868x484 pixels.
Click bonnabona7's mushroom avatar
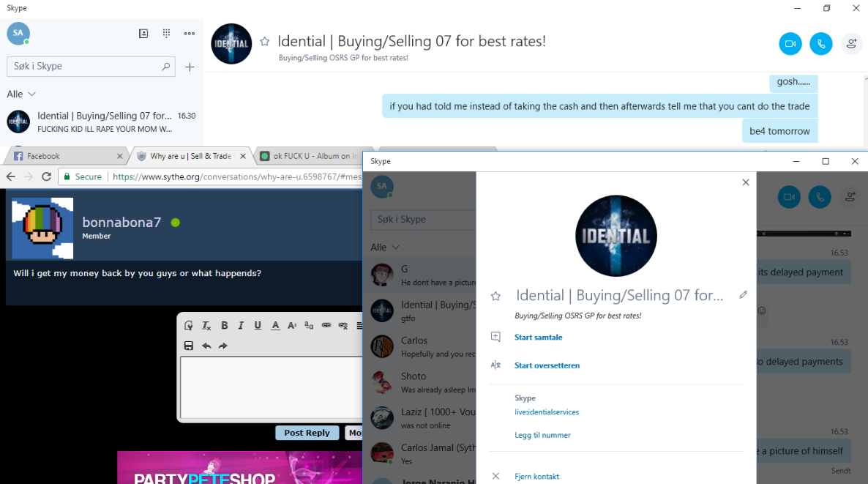tap(42, 228)
